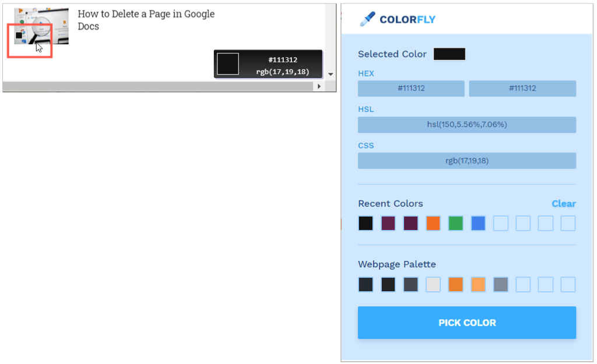Clear the Recent Colors list
Image resolution: width=597 pixels, height=364 pixels.
tap(564, 203)
